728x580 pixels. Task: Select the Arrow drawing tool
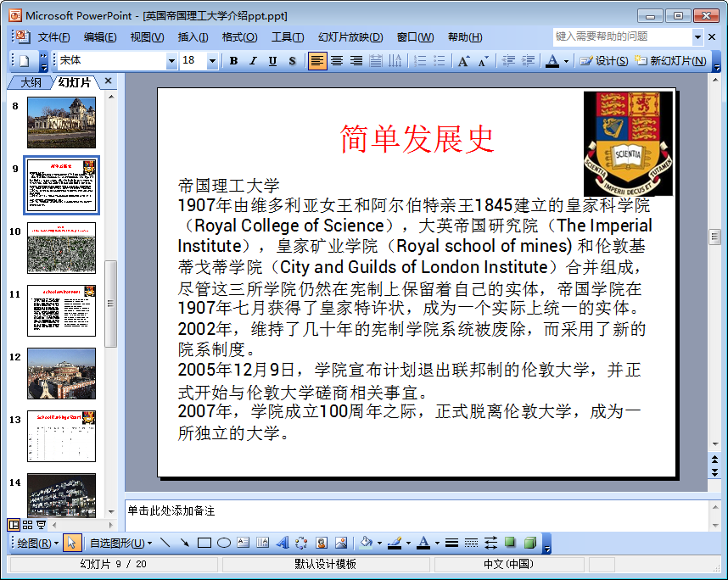click(x=185, y=543)
